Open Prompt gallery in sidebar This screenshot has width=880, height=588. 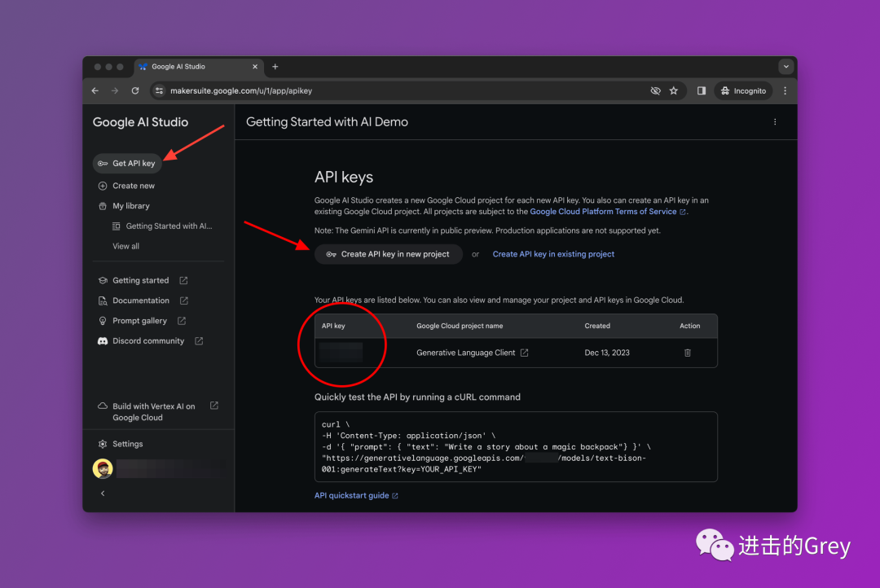click(142, 320)
